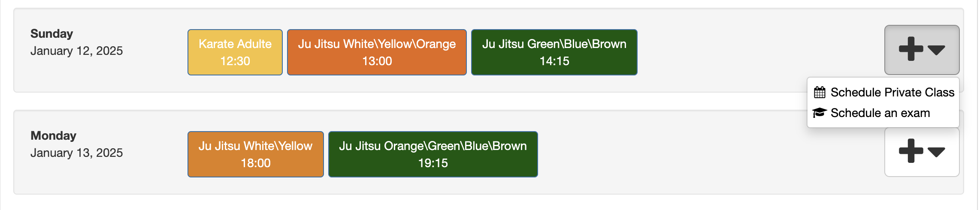The width and height of the screenshot is (980, 210).
Task: Click the January 12, 2025 date text
Action: [76, 51]
